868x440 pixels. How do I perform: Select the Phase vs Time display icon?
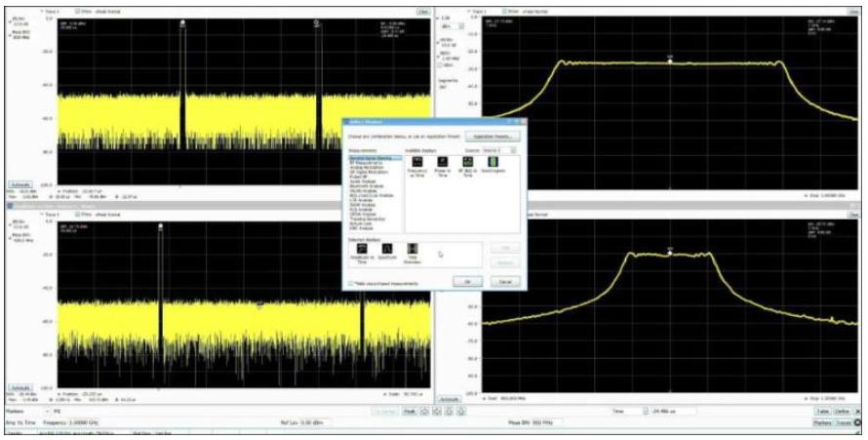coord(443,162)
